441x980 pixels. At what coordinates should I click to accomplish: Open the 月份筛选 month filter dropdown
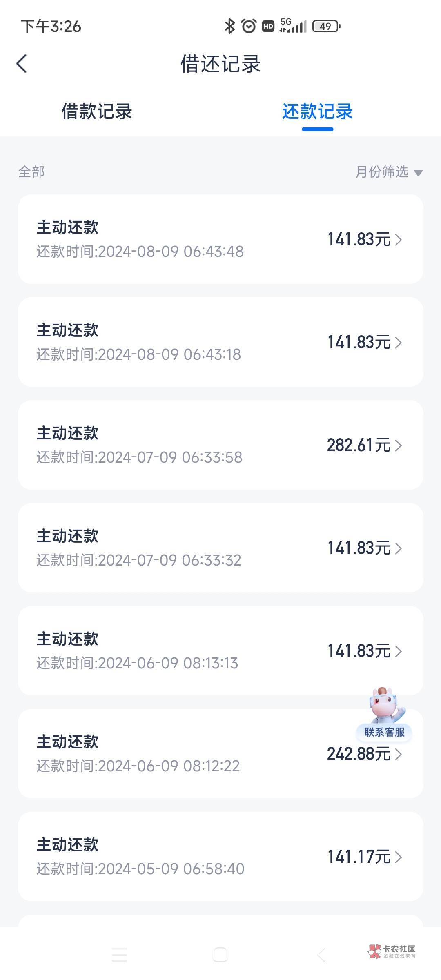(388, 172)
